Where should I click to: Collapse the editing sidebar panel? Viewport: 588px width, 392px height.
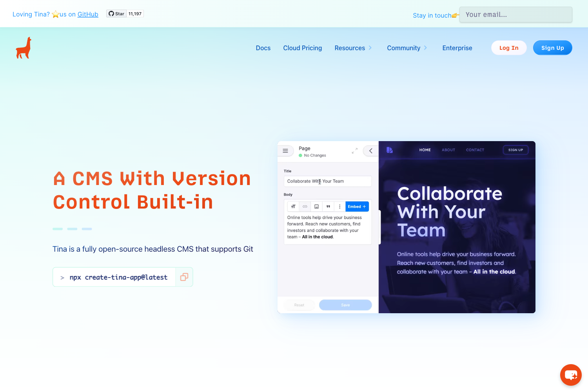coord(370,151)
